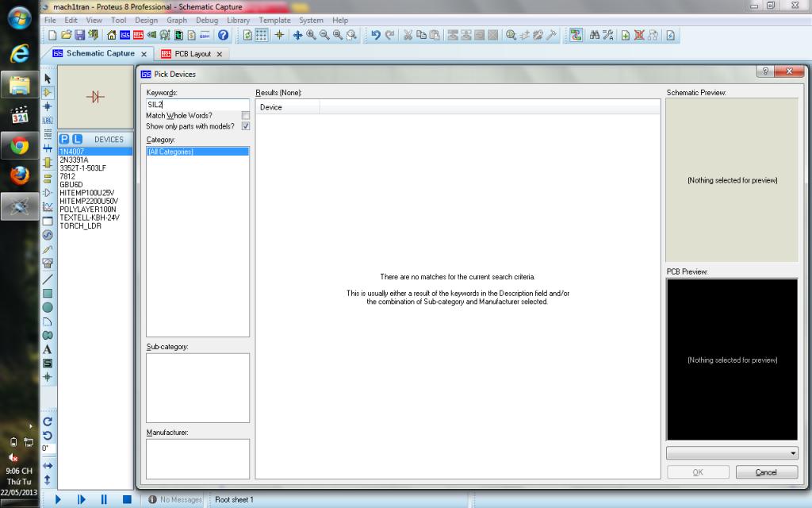Select the Junction dot mode tool
This screenshot has width=812, height=508.
[x=48, y=106]
